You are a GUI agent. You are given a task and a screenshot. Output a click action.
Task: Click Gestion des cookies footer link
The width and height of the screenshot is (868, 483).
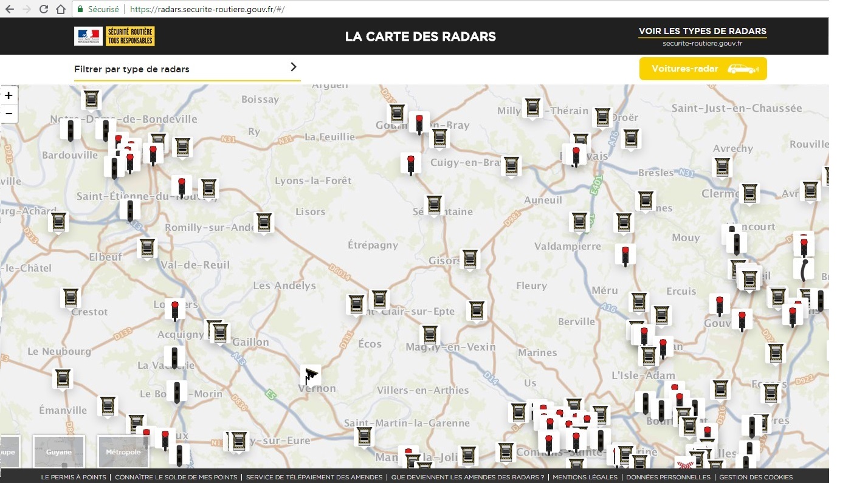756,478
